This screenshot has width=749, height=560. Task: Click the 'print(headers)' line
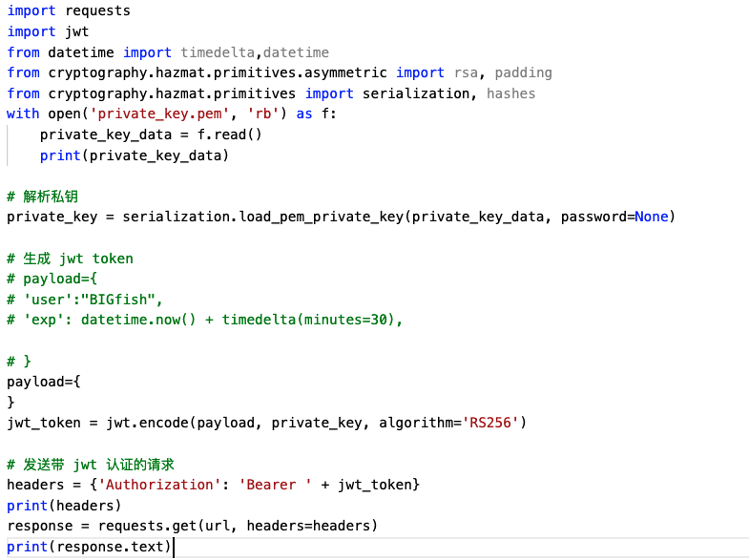(x=64, y=506)
